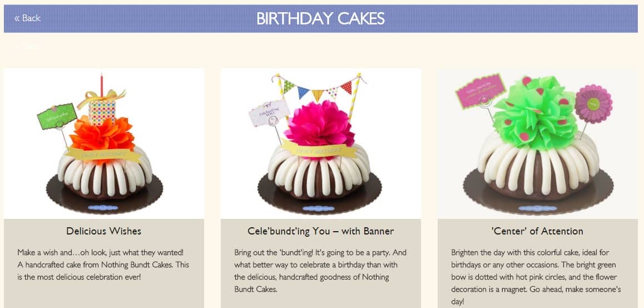Open the 'Center' of Attention cake title
The image size is (644, 308).
[537, 231]
